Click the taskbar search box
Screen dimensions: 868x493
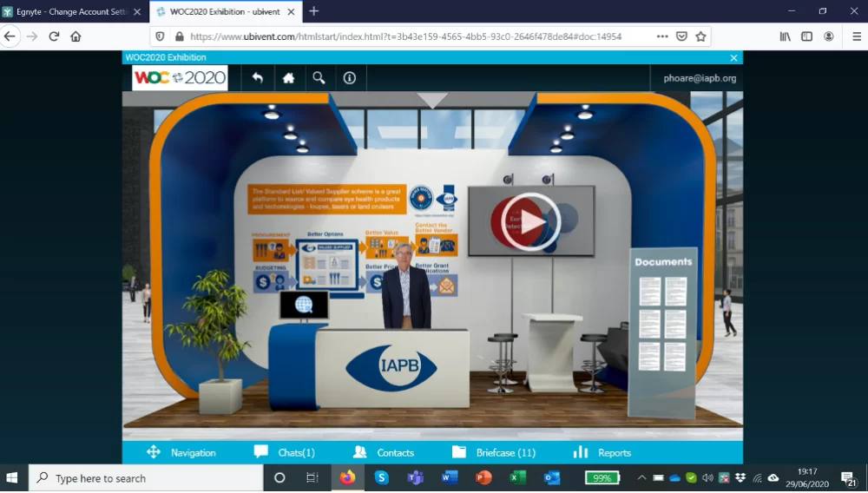click(146, 478)
